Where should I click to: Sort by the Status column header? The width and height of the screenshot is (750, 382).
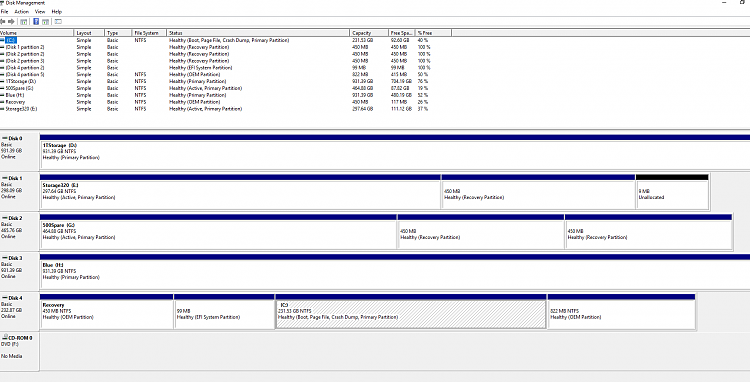tap(258, 33)
